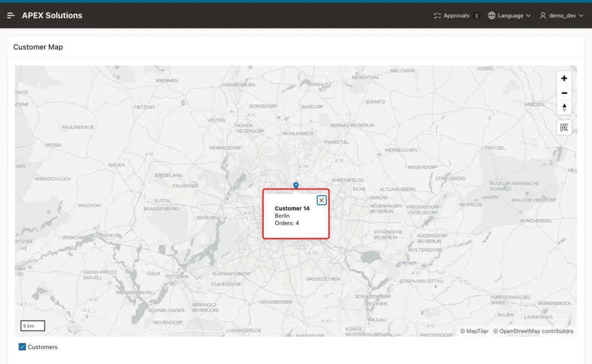Click the Erkner label on map
The height and width of the screenshot is (364, 592).
[408, 263]
